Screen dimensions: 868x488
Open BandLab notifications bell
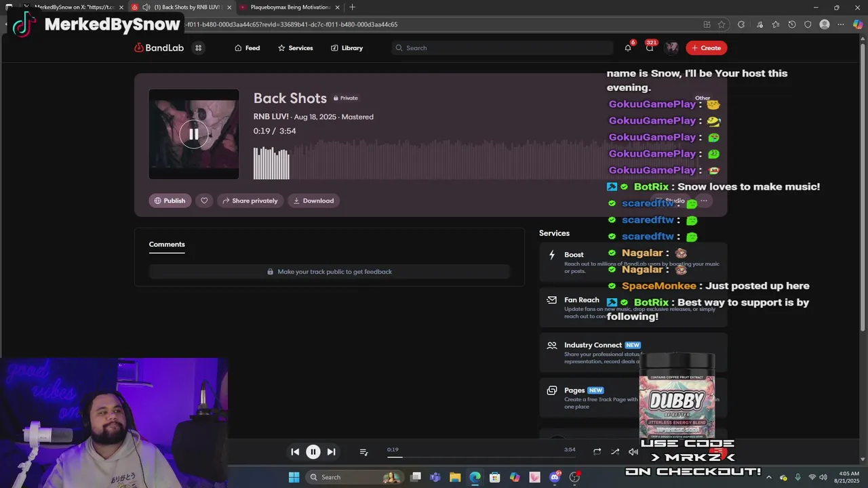pos(628,47)
